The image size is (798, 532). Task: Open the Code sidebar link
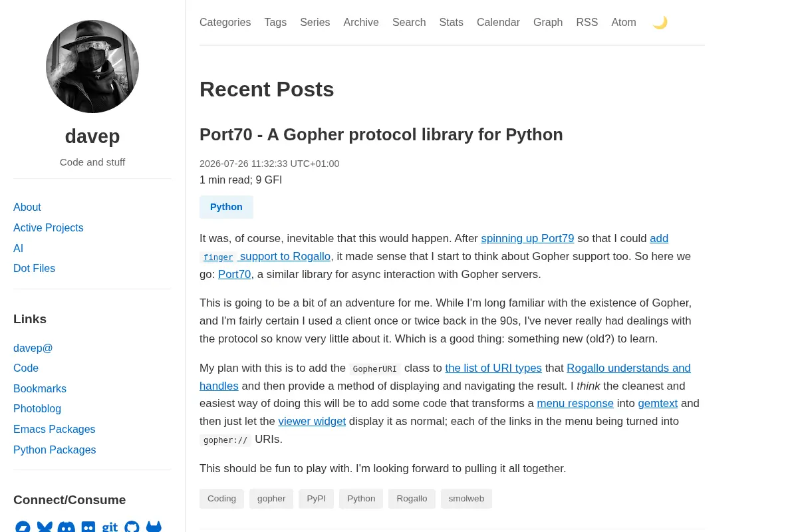[x=26, y=368]
